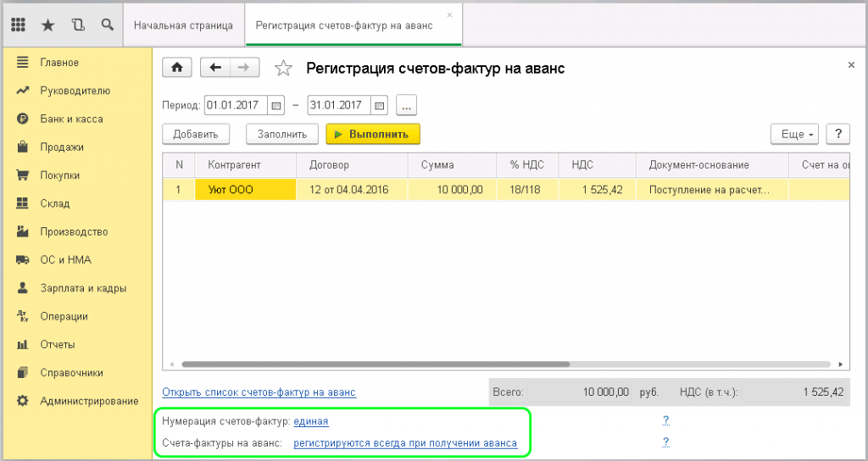The image size is (868, 461).
Task: Click the единая numbering link
Action: click(311, 421)
